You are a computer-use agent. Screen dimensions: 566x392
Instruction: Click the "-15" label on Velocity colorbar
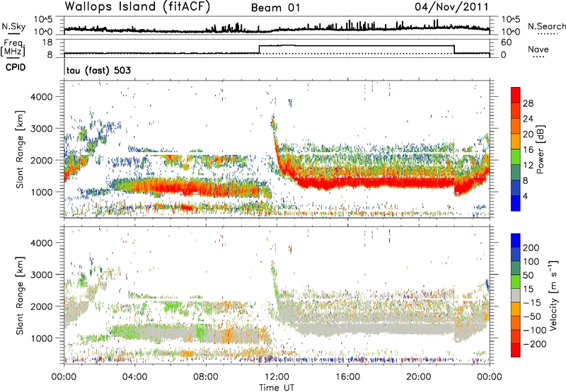point(532,304)
